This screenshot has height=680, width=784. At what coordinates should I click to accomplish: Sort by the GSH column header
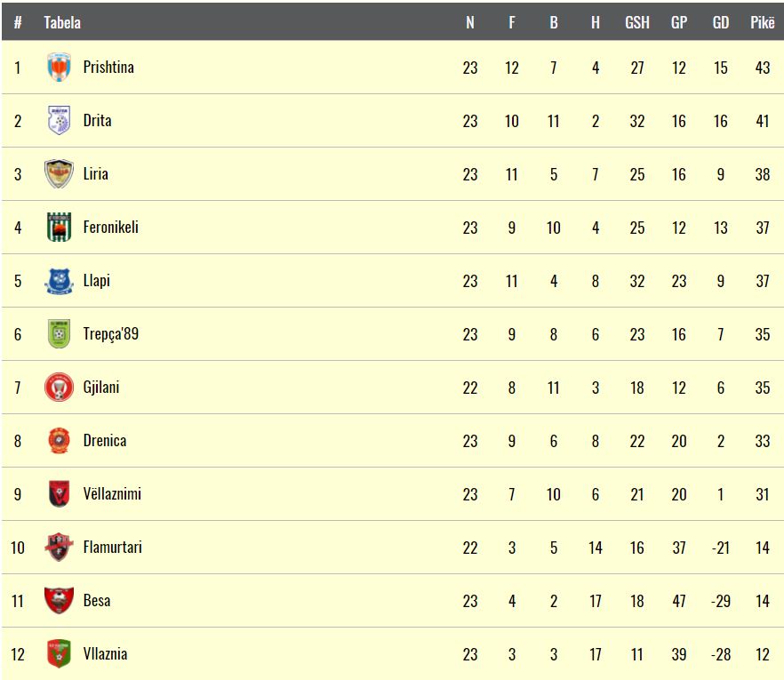tap(637, 22)
